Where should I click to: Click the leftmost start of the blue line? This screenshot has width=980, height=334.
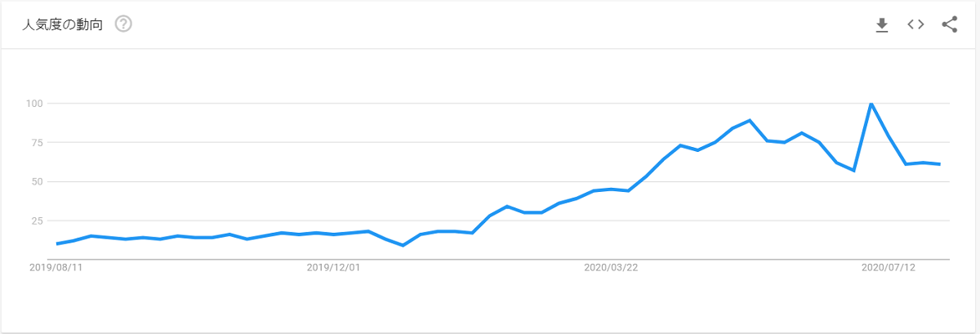pyautogui.click(x=57, y=243)
